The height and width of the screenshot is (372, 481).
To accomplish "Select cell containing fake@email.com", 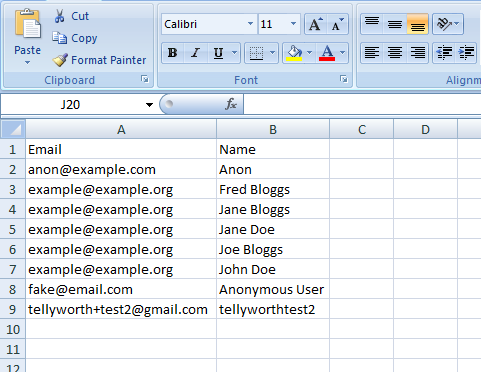I will (121, 289).
